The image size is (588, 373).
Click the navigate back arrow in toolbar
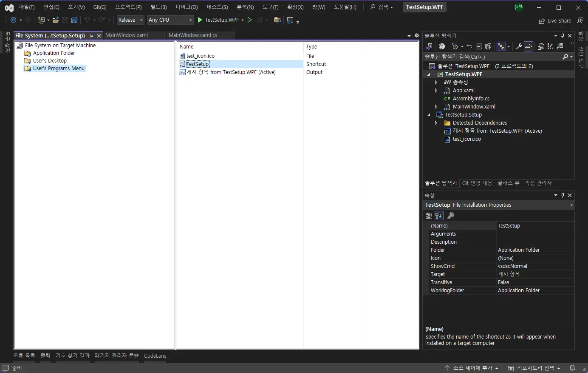[x=14, y=20]
